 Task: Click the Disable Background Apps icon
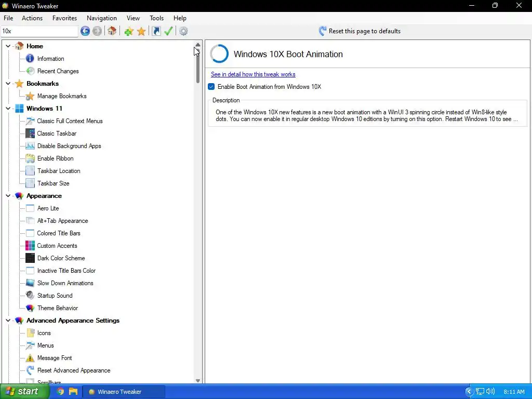click(x=30, y=146)
